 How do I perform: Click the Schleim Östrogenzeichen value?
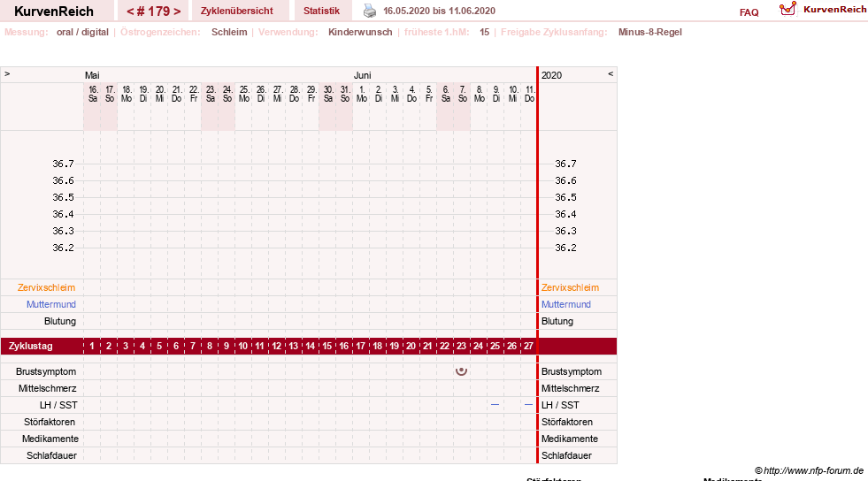click(x=229, y=32)
